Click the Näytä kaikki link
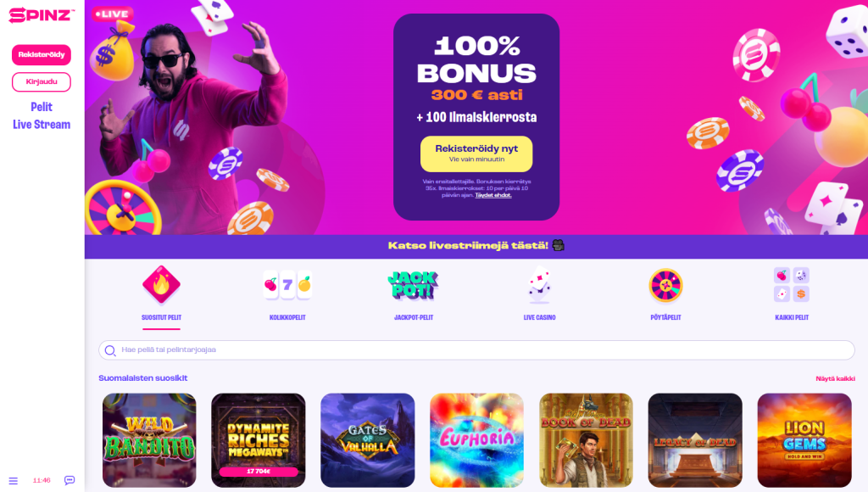 [835, 378]
